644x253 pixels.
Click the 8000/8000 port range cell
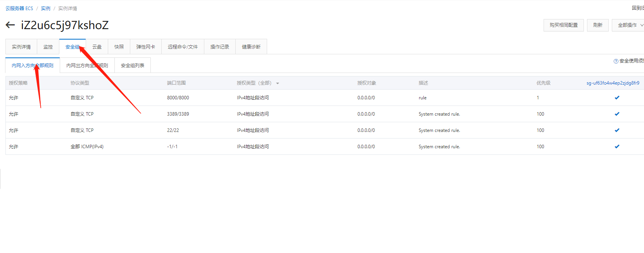pos(178,98)
